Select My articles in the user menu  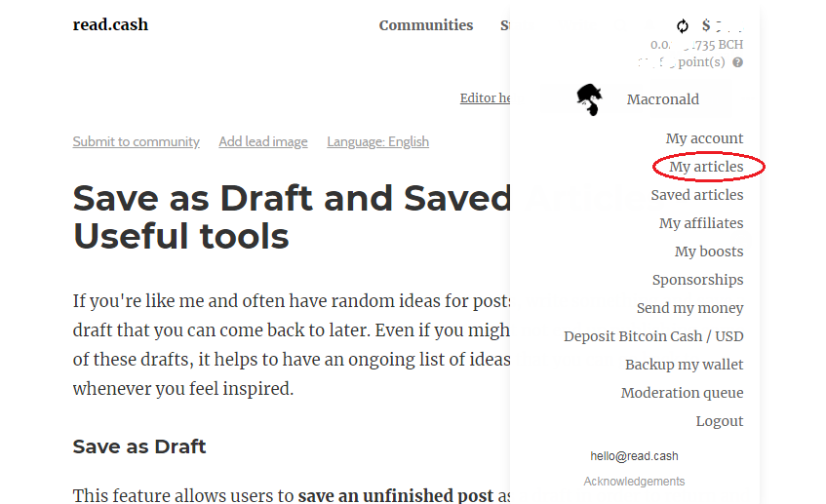pyautogui.click(x=706, y=167)
